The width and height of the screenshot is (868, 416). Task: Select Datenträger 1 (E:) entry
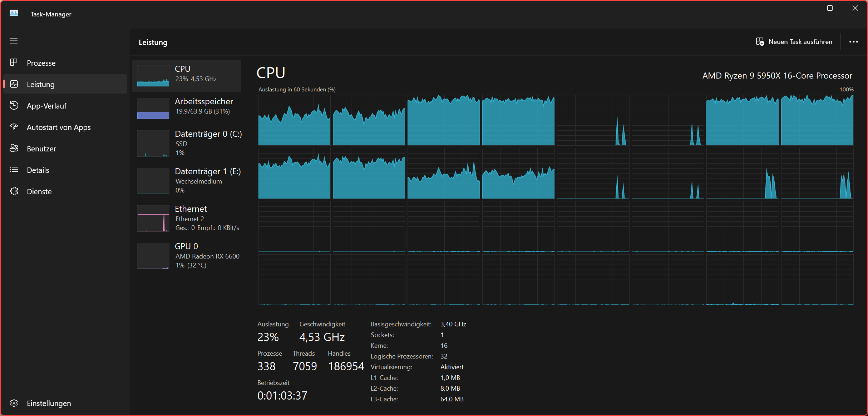pyautogui.click(x=189, y=180)
